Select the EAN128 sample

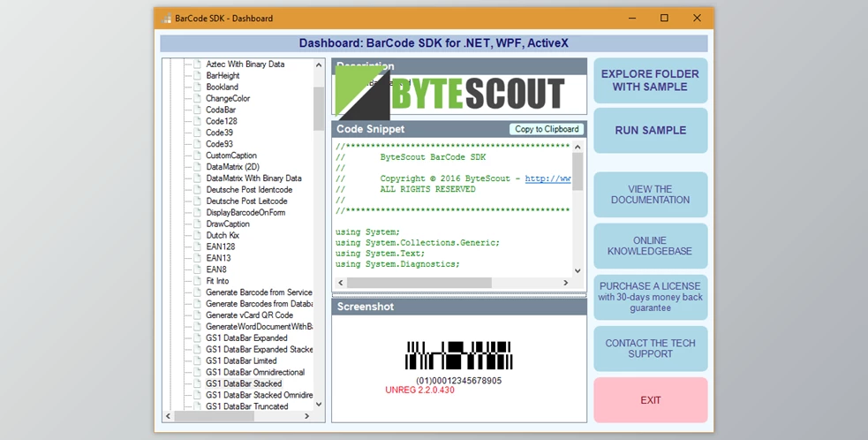[221, 247]
